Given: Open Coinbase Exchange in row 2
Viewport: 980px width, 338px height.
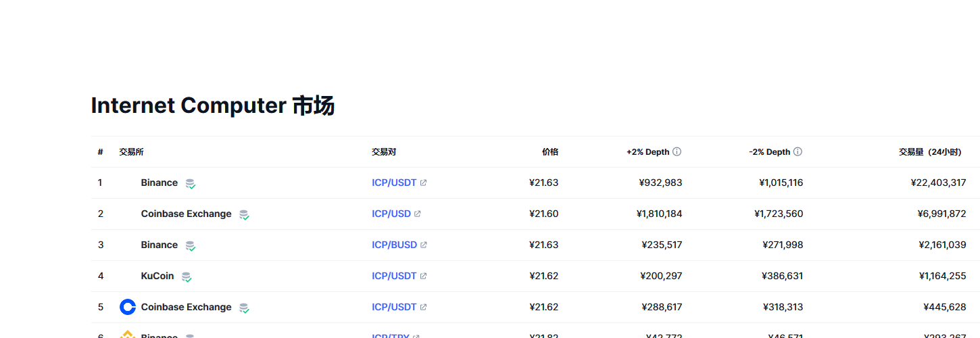Looking at the screenshot, I should pyautogui.click(x=187, y=214).
